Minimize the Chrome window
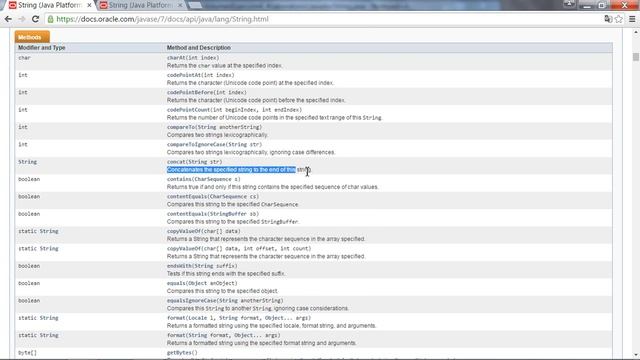 point(587,5)
